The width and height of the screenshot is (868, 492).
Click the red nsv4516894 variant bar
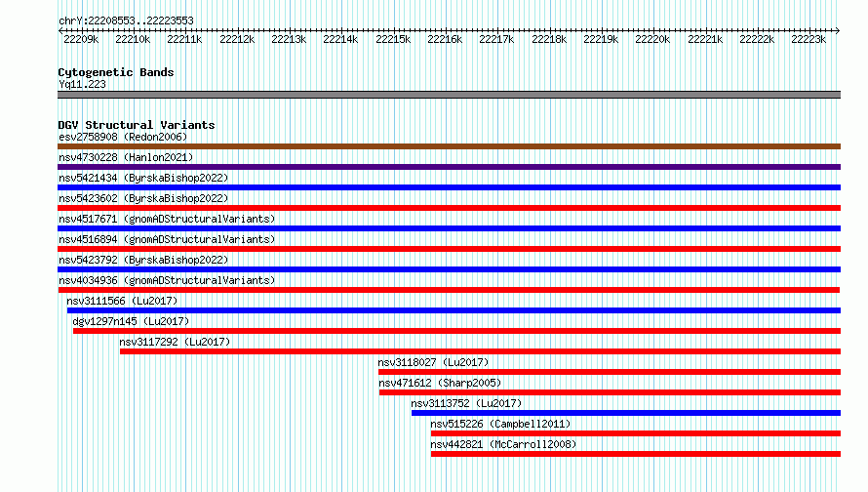(x=449, y=249)
